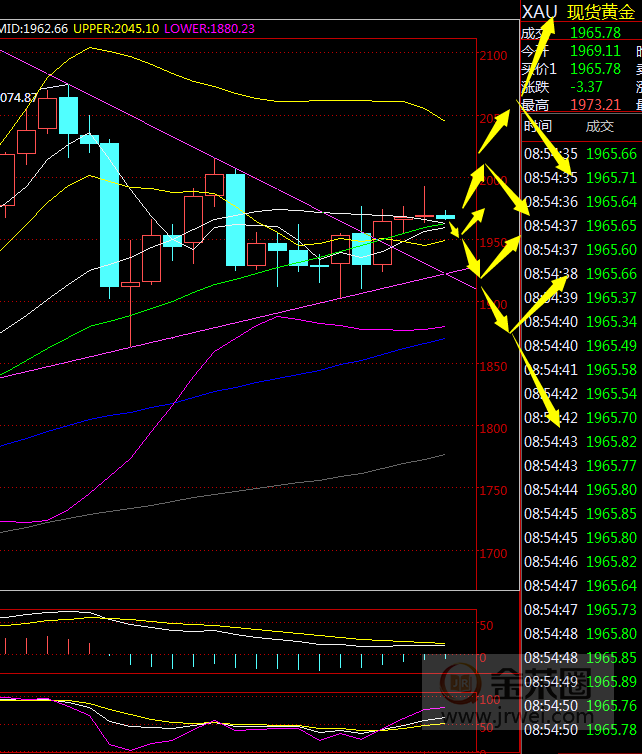Viewport: 642px width, 754px height.
Task: Click the largest cyan candlestick on chart
Action: click(x=109, y=215)
